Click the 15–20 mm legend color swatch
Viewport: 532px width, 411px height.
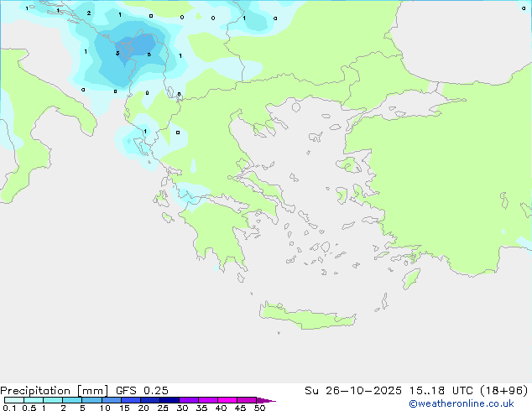[x=130, y=400]
